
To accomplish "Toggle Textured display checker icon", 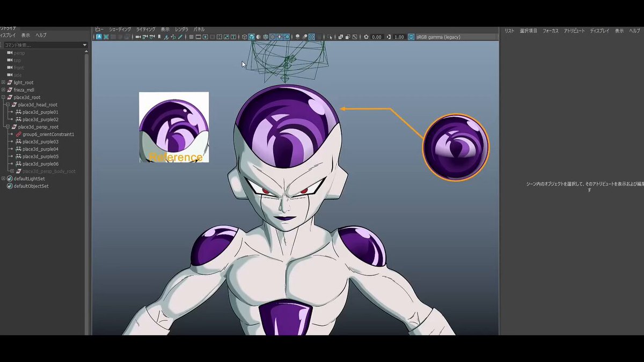I will coord(273,37).
